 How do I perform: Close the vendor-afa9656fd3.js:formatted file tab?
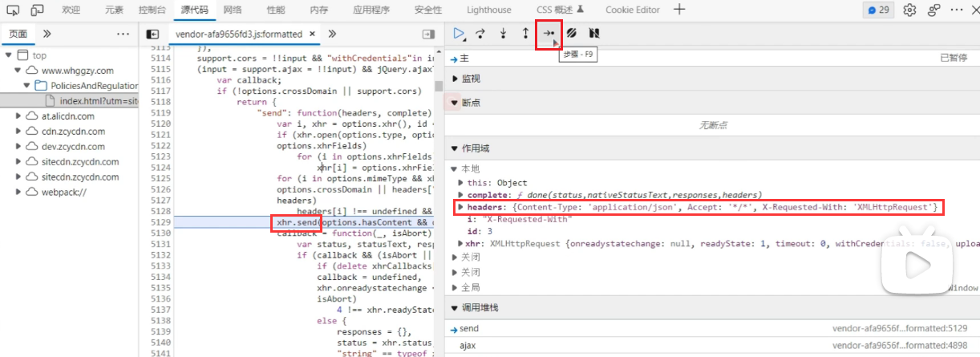click(x=311, y=34)
